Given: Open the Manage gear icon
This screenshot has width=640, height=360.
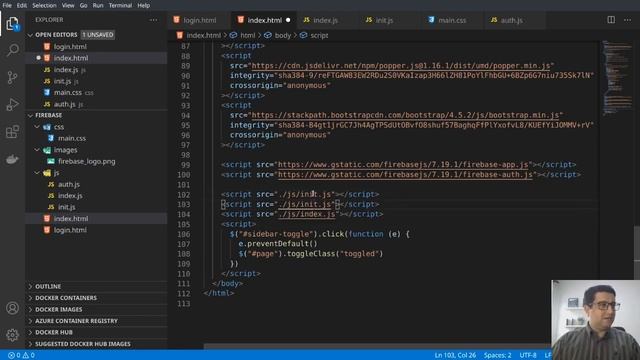Looking at the screenshot, I should (13, 335).
